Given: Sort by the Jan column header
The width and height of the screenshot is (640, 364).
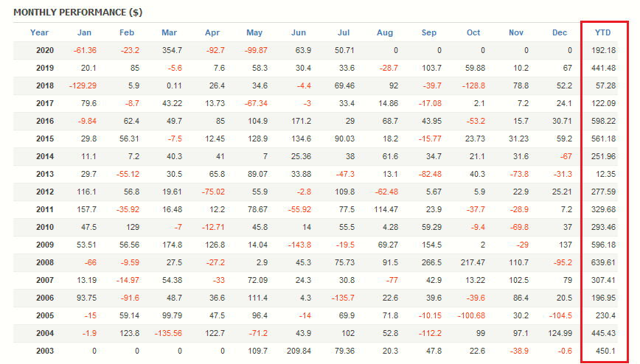Looking at the screenshot, I should click(85, 32).
